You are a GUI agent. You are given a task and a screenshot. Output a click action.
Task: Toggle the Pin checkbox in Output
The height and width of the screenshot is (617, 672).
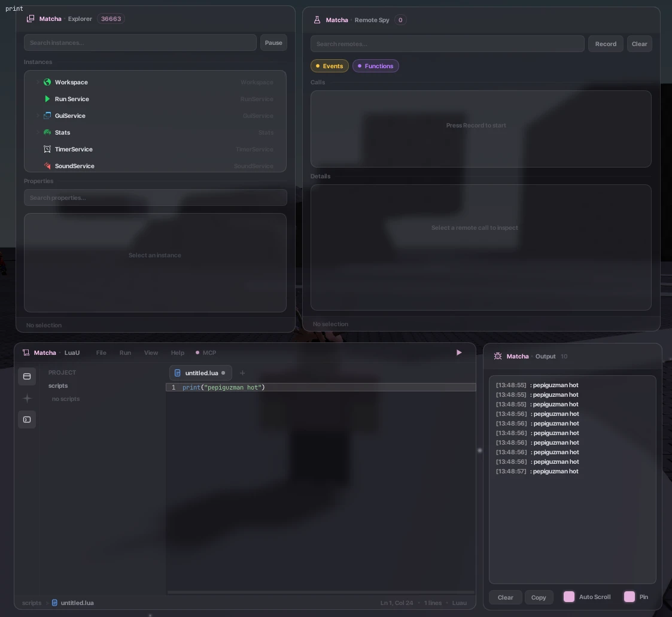click(x=629, y=597)
